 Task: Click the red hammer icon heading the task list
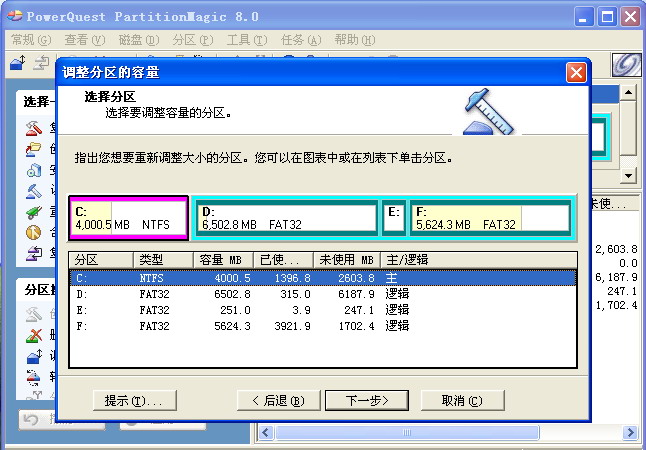[33, 128]
